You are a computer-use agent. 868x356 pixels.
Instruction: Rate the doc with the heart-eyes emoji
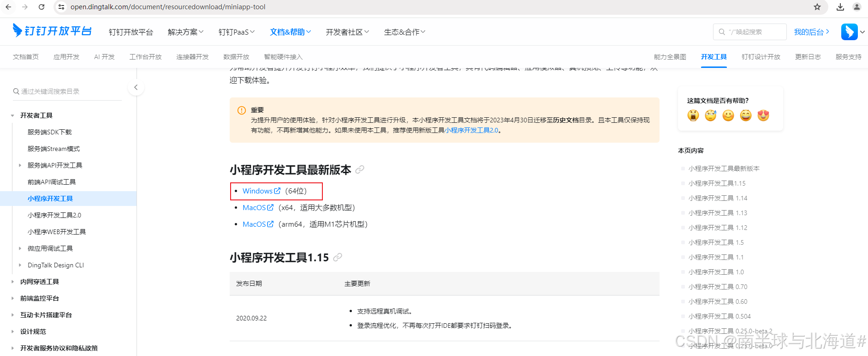click(763, 115)
